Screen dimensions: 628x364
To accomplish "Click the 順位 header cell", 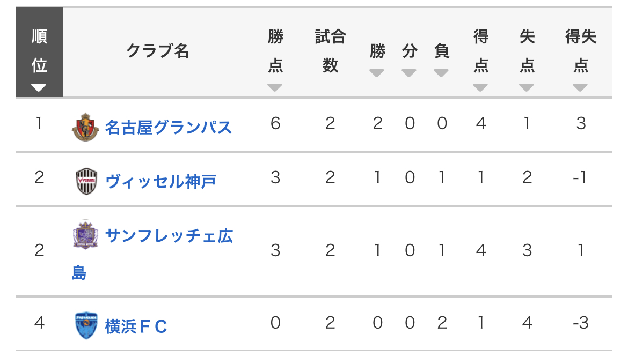I will 39,52.
